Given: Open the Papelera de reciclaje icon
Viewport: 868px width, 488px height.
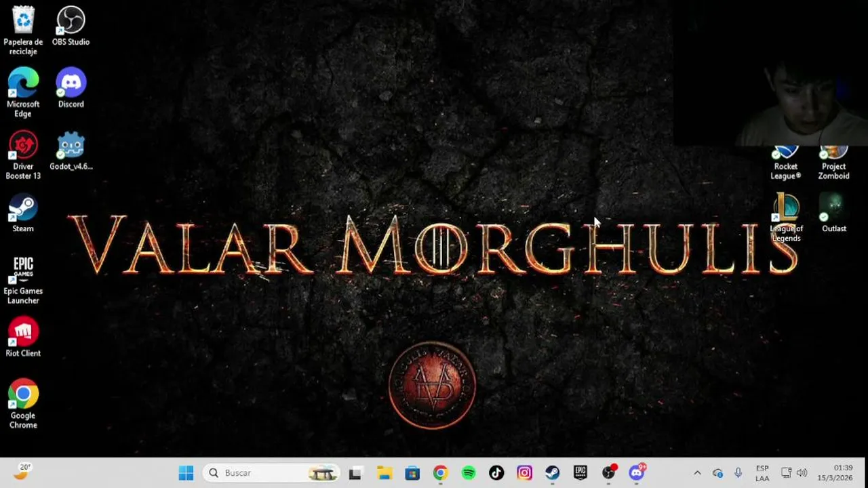Looking at the screenshot, I should coord(23,30).
